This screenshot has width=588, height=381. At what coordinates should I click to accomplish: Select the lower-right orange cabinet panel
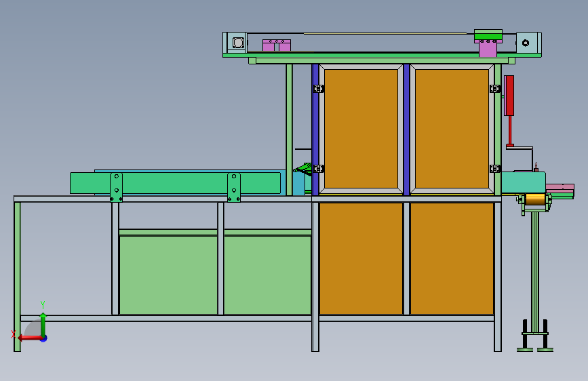[452, 258]
